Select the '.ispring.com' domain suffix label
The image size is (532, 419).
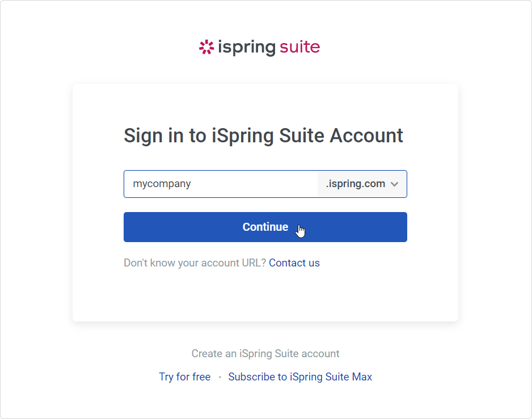click(356, 184)
